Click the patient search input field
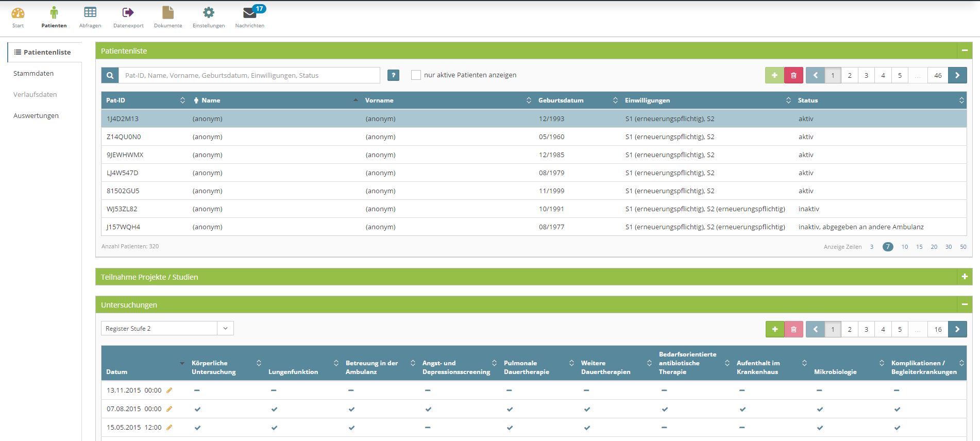This screenshot has width=980, height=441. point(249,75)
